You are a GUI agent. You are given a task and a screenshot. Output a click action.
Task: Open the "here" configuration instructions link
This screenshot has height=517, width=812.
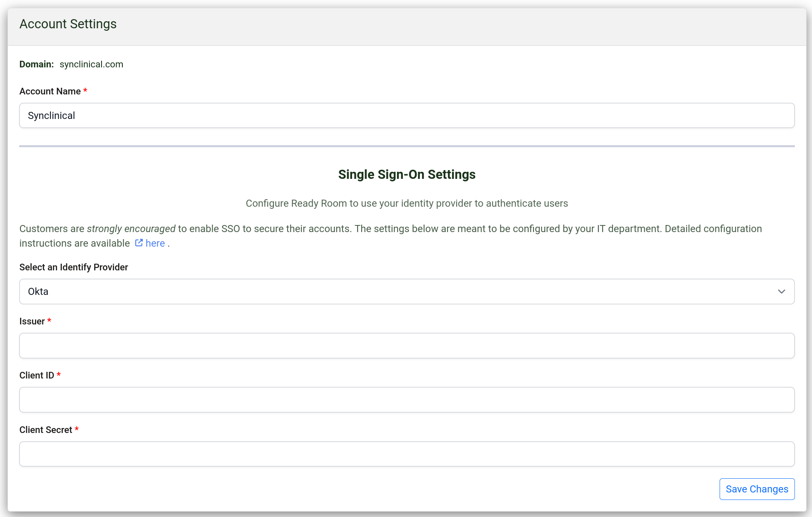(155, 243)
